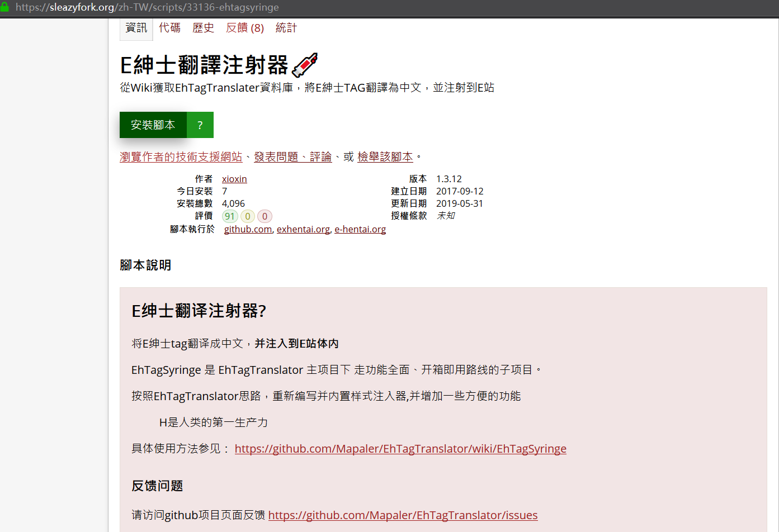Click today installs value 7
Image resolution: width=779 pixels, height=532 pixels.
pyautogui.click(x=225, y=191)
